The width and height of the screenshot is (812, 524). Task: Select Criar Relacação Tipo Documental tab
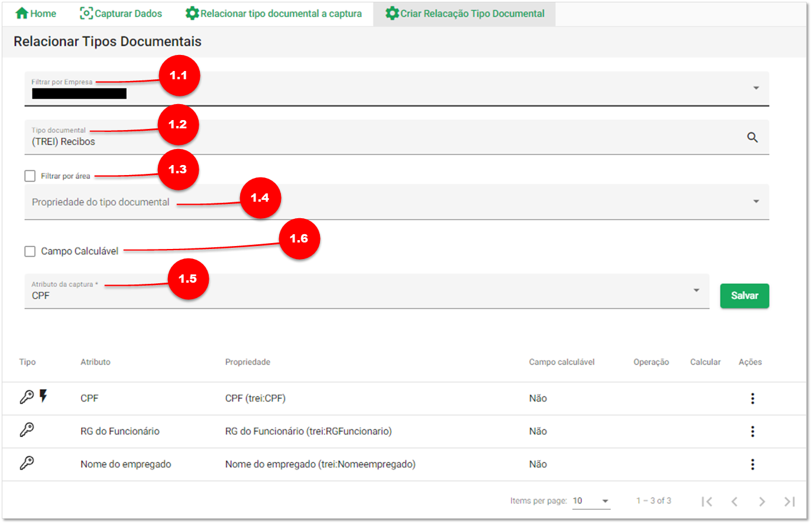click(464, 13)
